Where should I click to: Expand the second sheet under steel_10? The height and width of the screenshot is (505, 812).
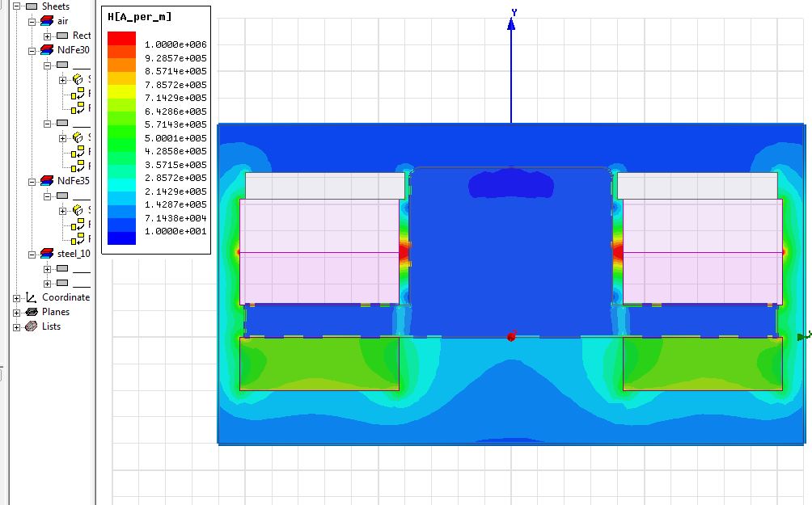point(47,284)
